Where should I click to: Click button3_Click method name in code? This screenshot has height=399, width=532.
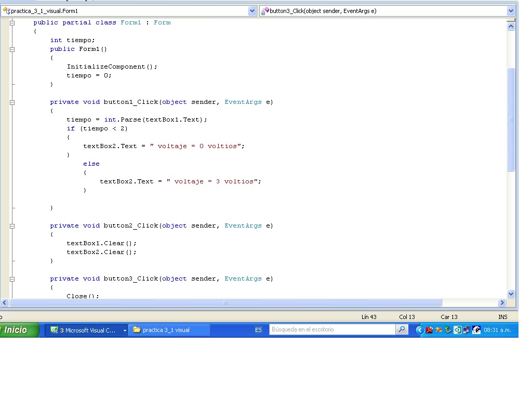point(131,278)
